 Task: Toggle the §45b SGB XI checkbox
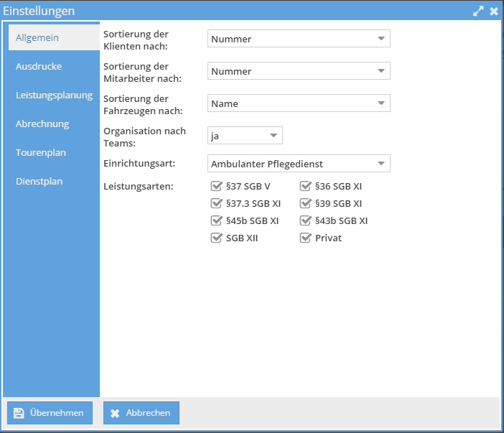[216, 221]
